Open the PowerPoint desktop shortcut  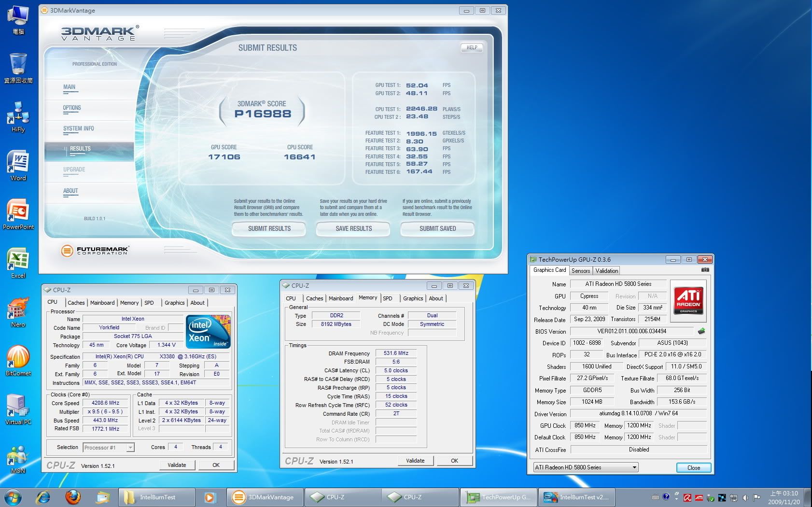(x=18, y=214)
